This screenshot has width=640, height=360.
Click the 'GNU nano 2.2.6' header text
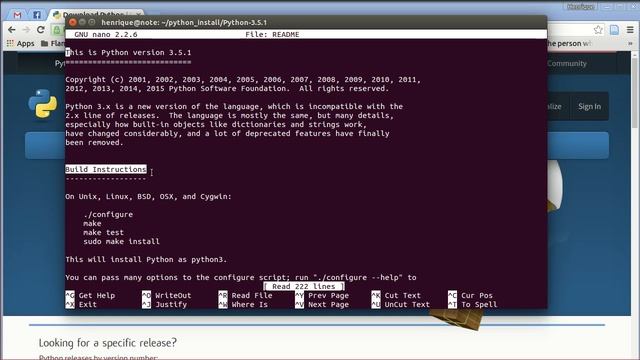tap(106, 35)
